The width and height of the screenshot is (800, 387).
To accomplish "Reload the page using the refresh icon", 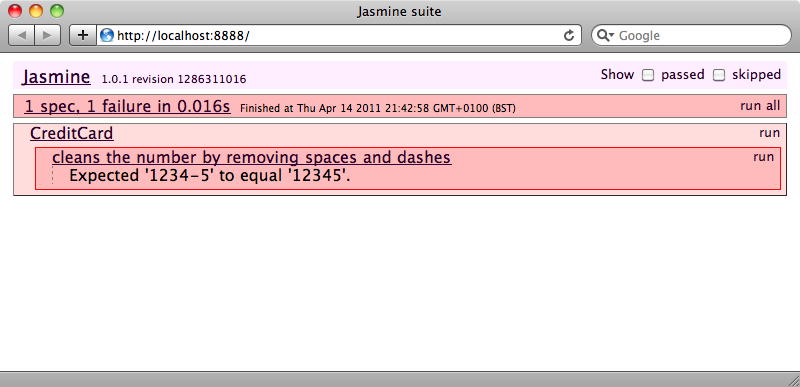I will [x=569, y=35].
